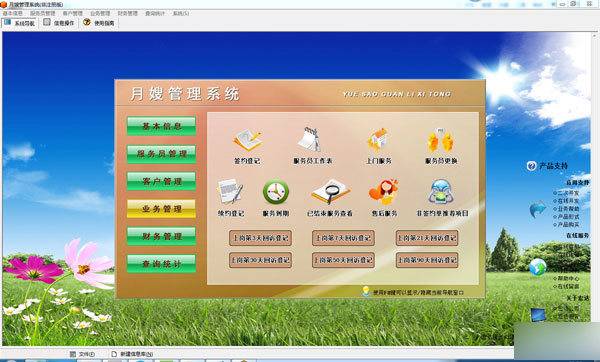
Task: Click the 产品购买 link in sidebar
Action: coord(568,225)
